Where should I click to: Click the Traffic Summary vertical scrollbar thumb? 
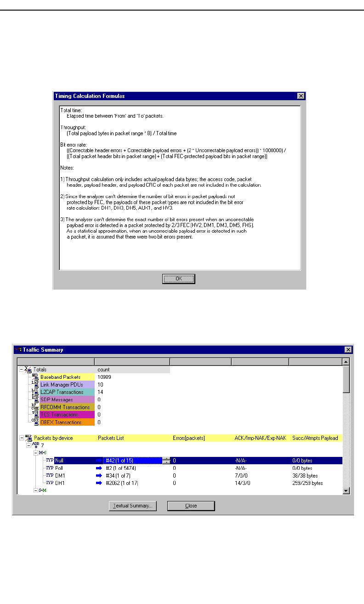[x=346, y=379]
